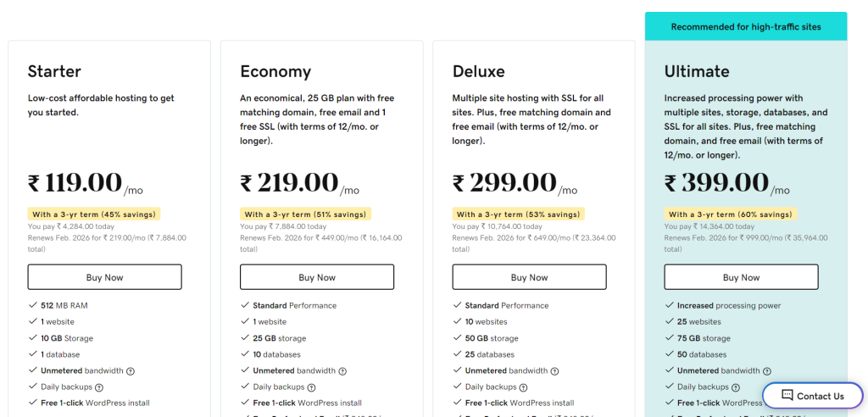Open Unmetered bandwidth help icon in Starter plan

131,371
